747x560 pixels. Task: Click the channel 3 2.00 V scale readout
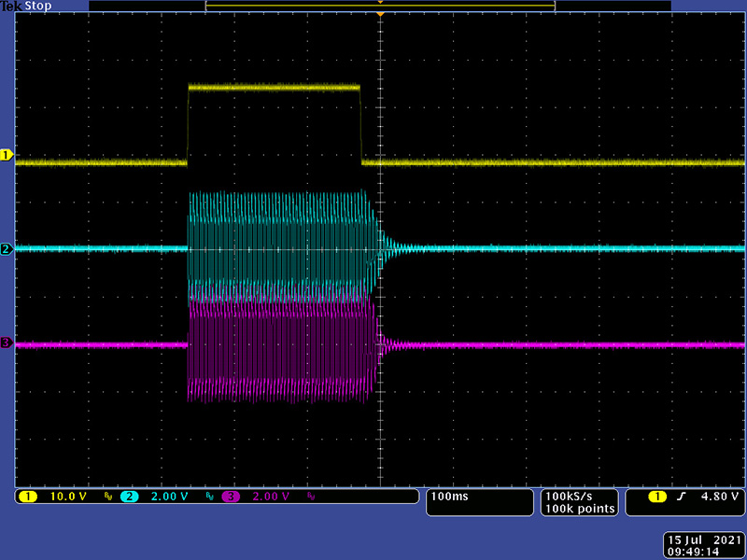[x=271, y=497]
